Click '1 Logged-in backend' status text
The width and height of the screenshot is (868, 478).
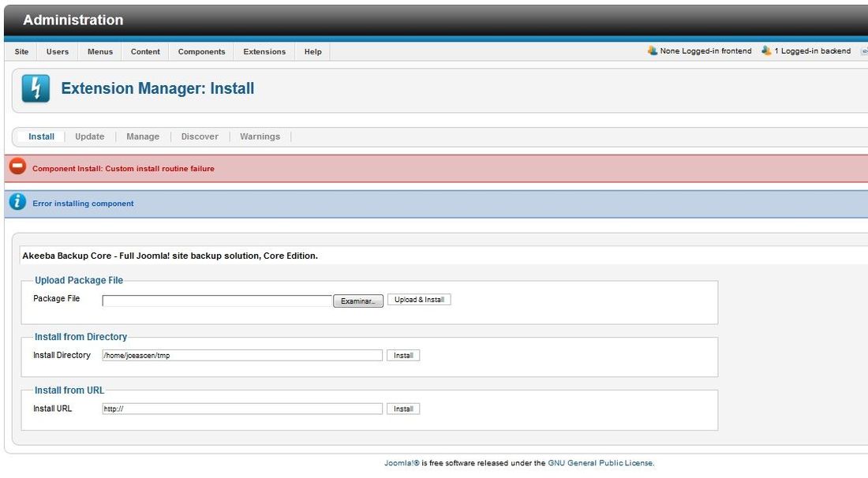(x=813, y=51)
